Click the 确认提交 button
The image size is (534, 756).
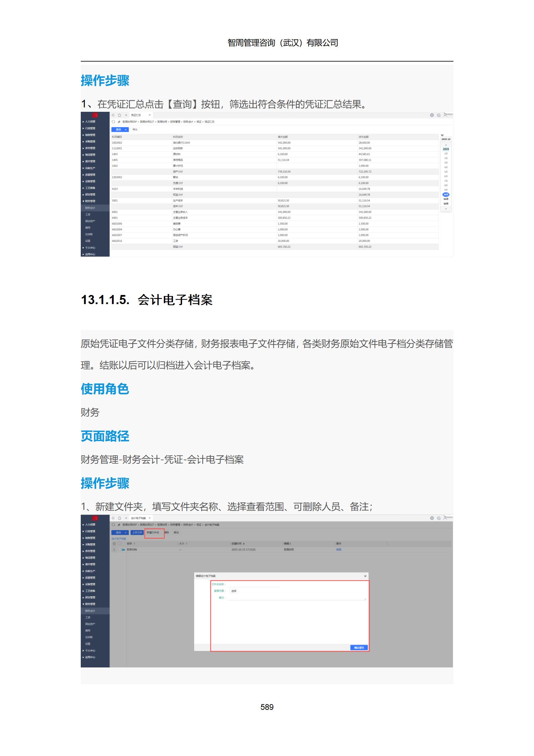[x=359, y=647]
